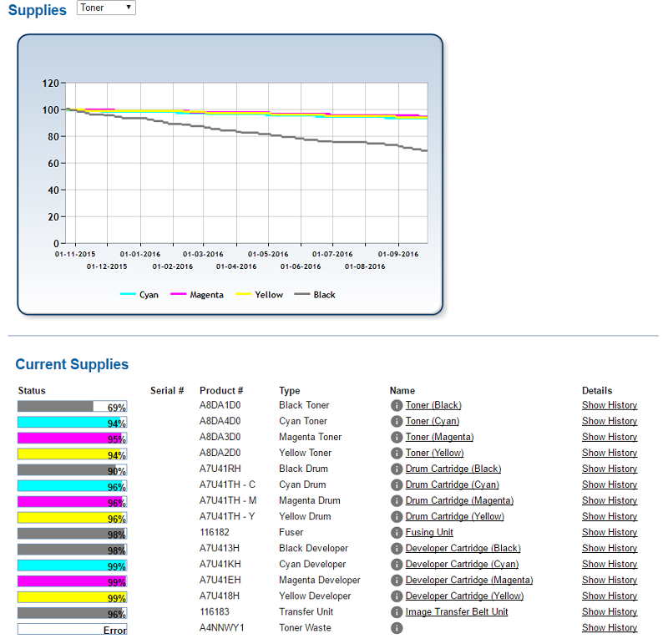Click the Cyan legend entry in chart
Viewport: 668px width, 644px height.
coord(139,295)
